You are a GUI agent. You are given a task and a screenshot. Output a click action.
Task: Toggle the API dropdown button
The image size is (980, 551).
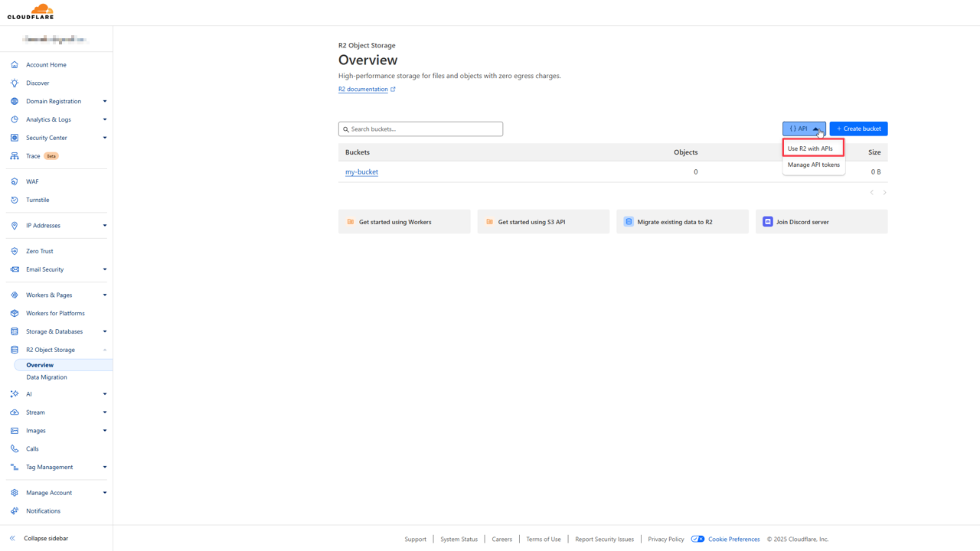tap(803, 129)
